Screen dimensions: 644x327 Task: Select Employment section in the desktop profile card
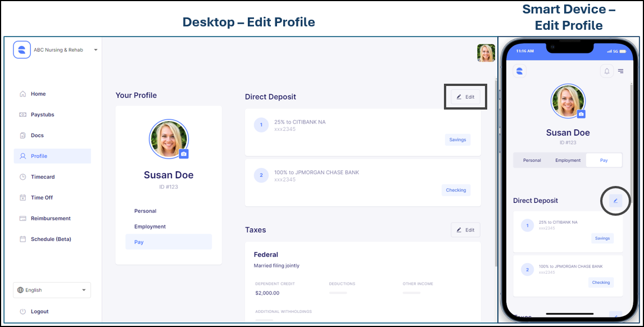pos(150,227)
